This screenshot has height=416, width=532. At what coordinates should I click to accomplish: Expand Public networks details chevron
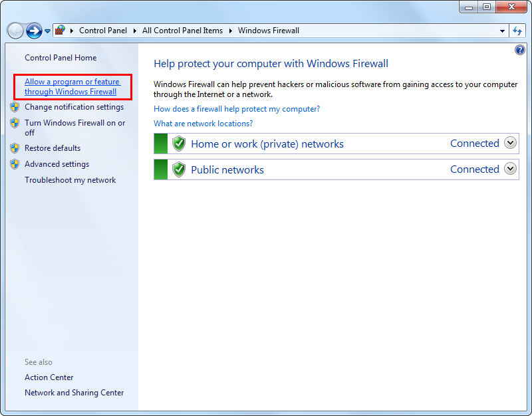coord(510,169)
